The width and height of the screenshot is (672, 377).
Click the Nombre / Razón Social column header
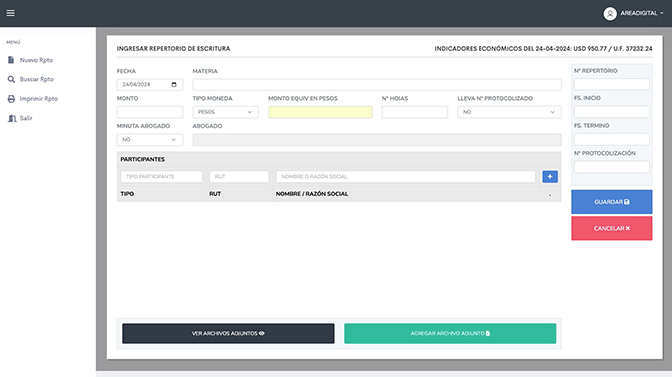pos(312,194)
